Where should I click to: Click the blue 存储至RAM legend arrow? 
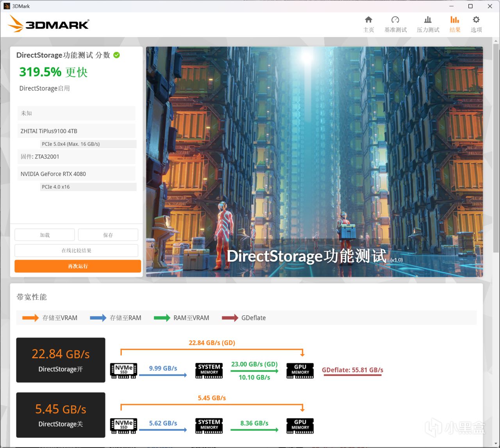98,318
